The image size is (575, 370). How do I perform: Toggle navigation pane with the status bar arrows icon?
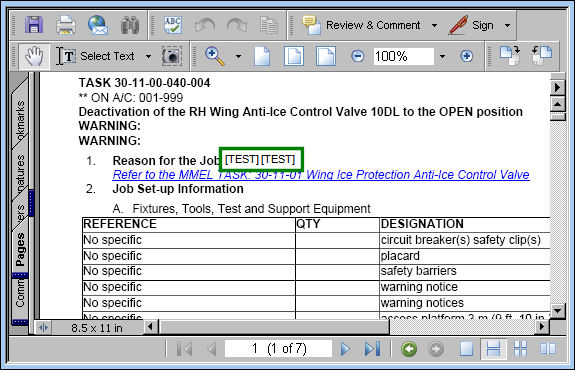coord(43,327)
